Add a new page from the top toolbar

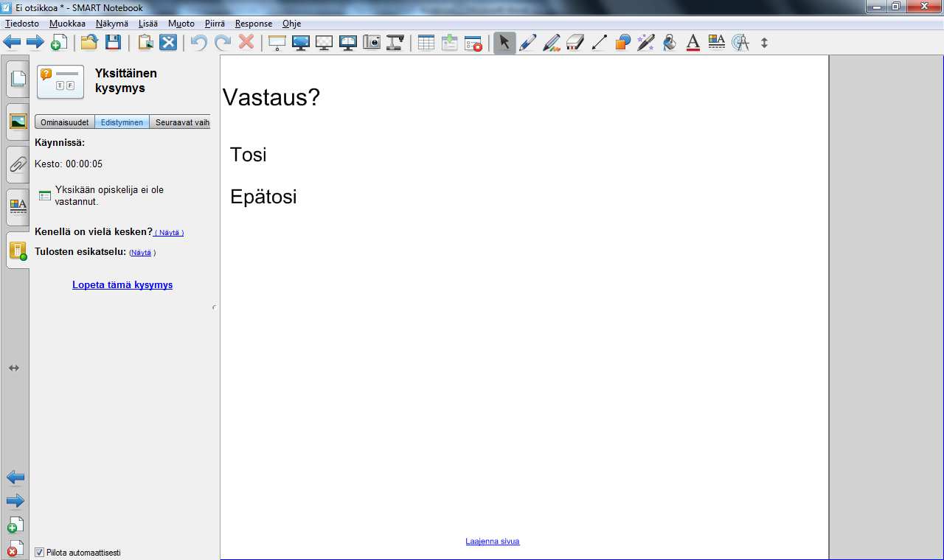point(59,42)
